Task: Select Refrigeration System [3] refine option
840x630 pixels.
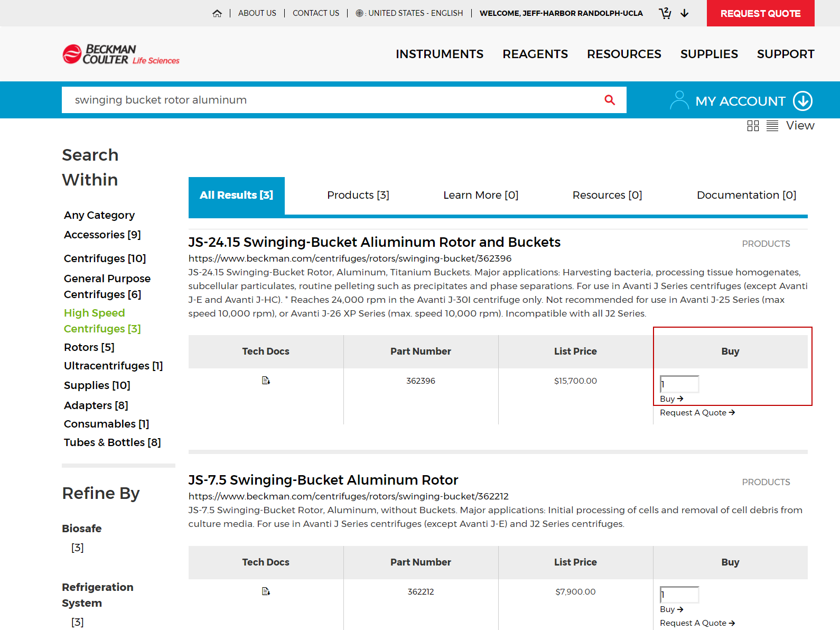Action: [x=78, y=622]
